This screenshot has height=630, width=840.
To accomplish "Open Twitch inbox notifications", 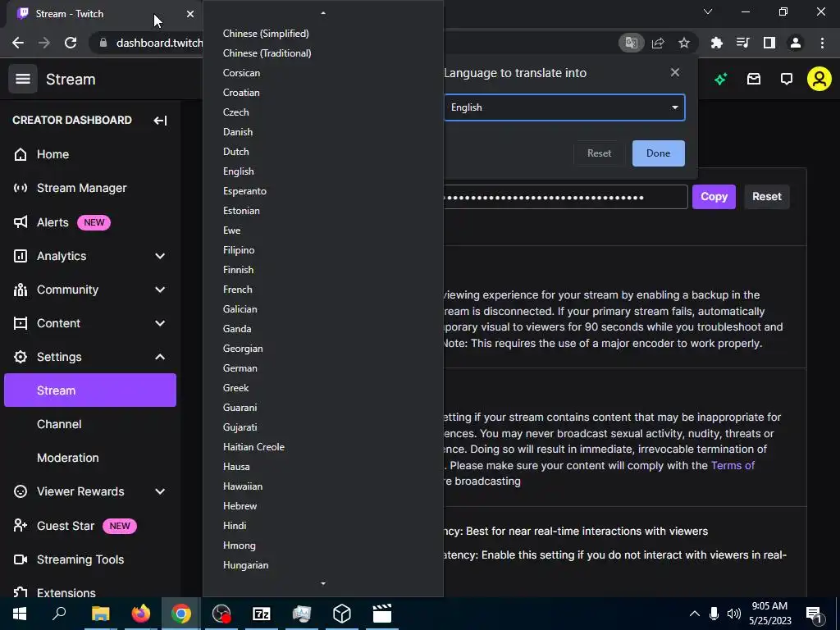I will click(x=754, y=80).
